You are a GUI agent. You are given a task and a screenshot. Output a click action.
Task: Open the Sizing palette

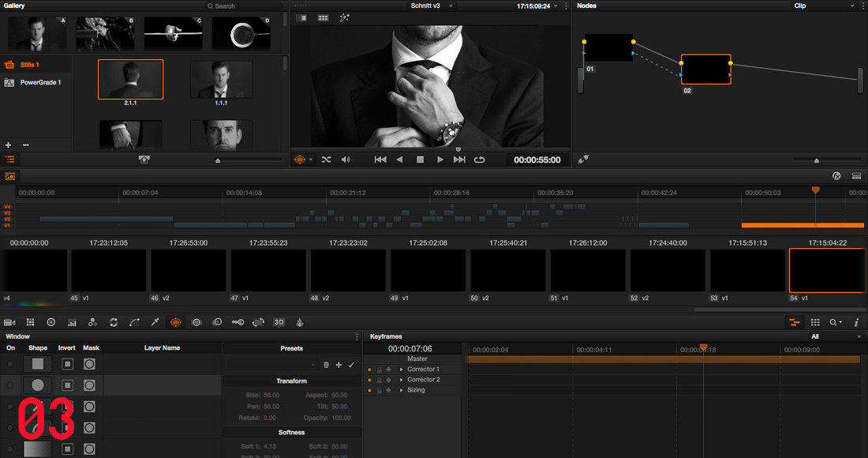tap(259, 322)
